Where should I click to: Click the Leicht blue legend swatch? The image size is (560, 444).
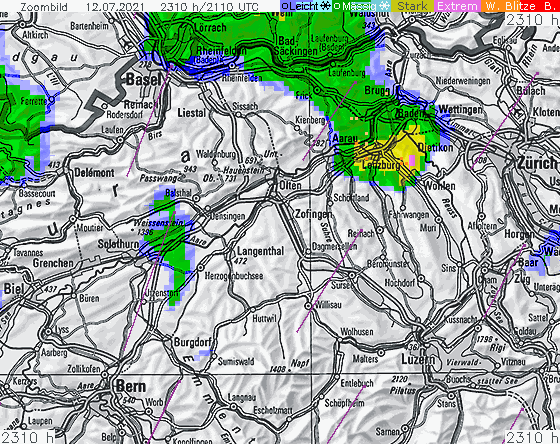click(306, 6)
